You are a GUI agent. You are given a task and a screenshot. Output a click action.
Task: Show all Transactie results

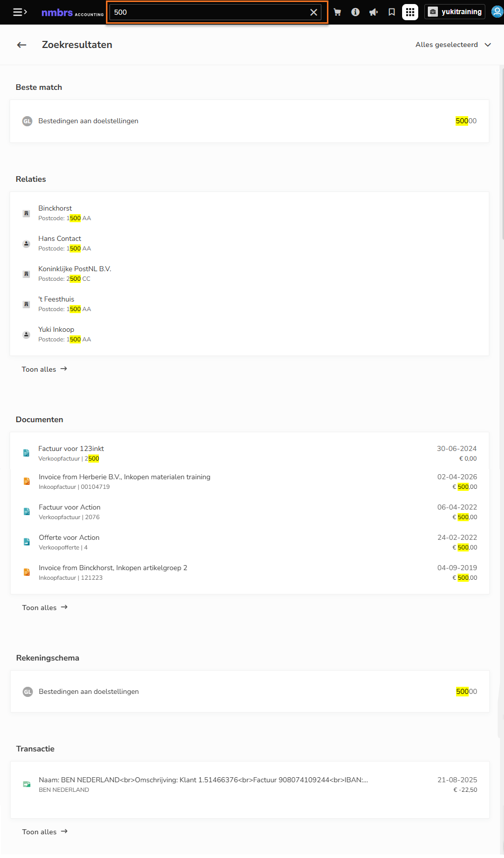pos(45,832)
